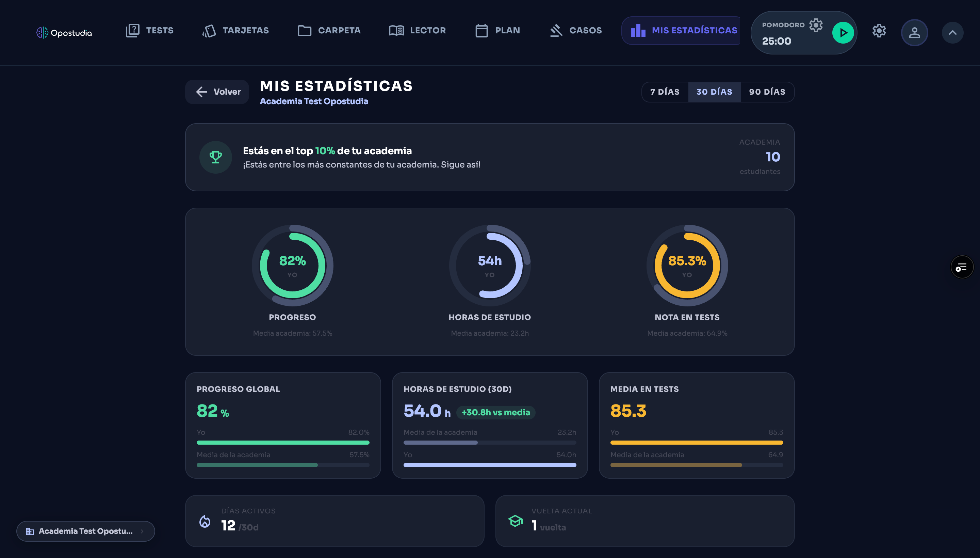980x558 pixels.
Task: Open the TESTS menu item
Action: click(x=160, y=31)
